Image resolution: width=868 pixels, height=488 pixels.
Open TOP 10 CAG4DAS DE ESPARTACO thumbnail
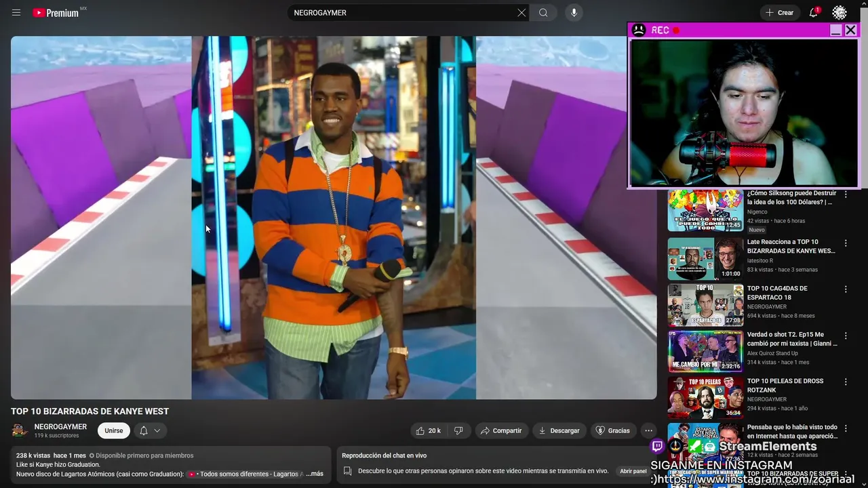pos(705,305)
